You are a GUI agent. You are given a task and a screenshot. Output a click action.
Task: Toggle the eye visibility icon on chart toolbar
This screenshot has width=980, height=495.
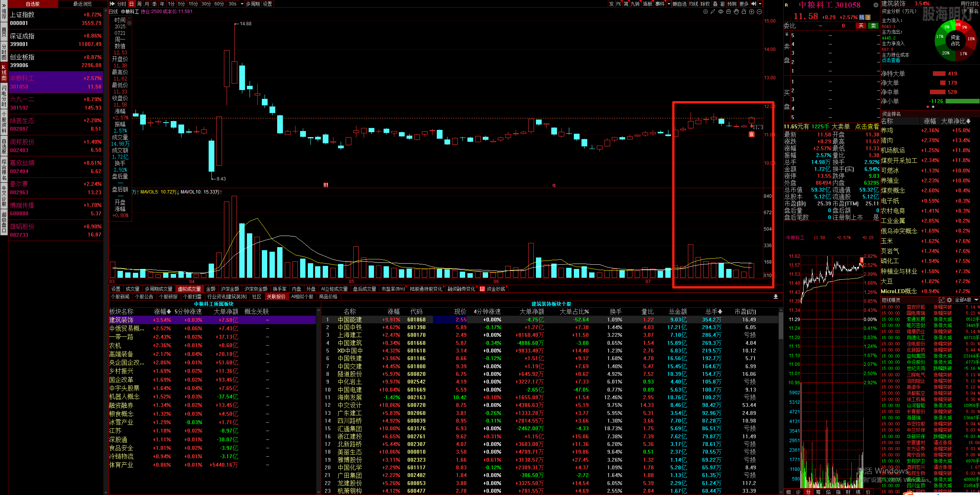click(721, 12)
